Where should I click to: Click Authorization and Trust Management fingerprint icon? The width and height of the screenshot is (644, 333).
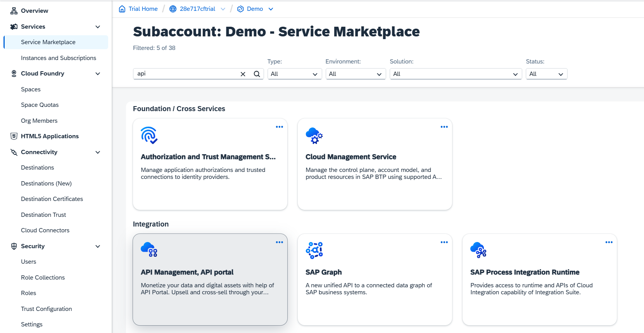click(x=149, y=135)
